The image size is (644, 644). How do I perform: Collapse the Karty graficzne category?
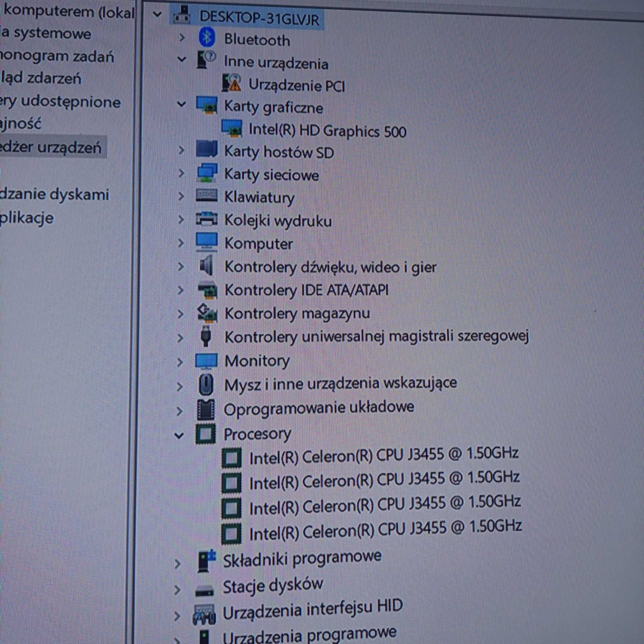(181, 104)
